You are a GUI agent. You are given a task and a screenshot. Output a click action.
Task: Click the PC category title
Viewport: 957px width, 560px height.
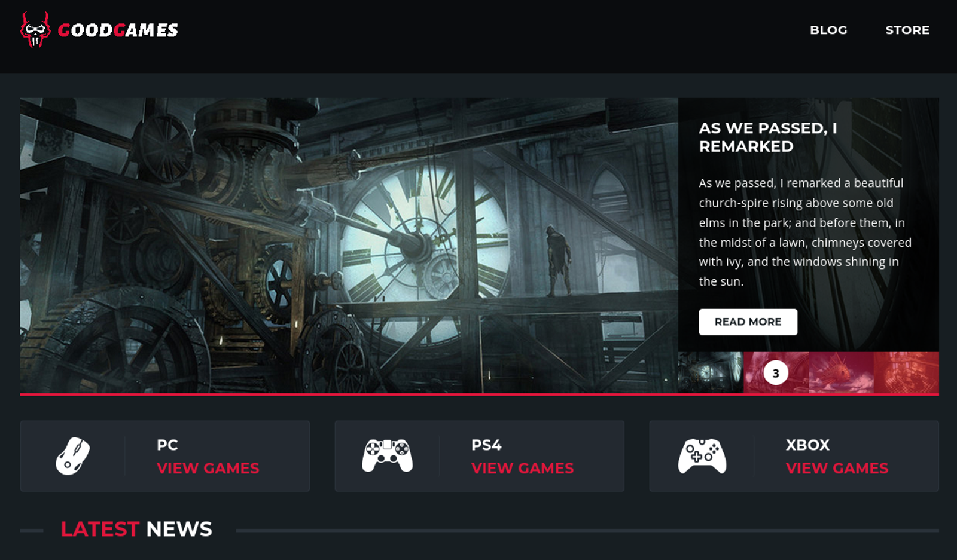click(167, 445)
